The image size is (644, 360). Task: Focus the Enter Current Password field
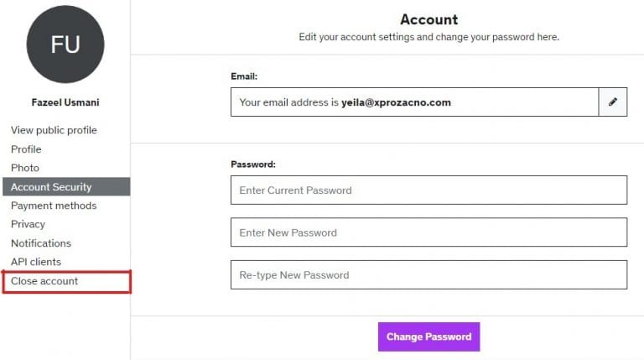[x=428, y=190]
